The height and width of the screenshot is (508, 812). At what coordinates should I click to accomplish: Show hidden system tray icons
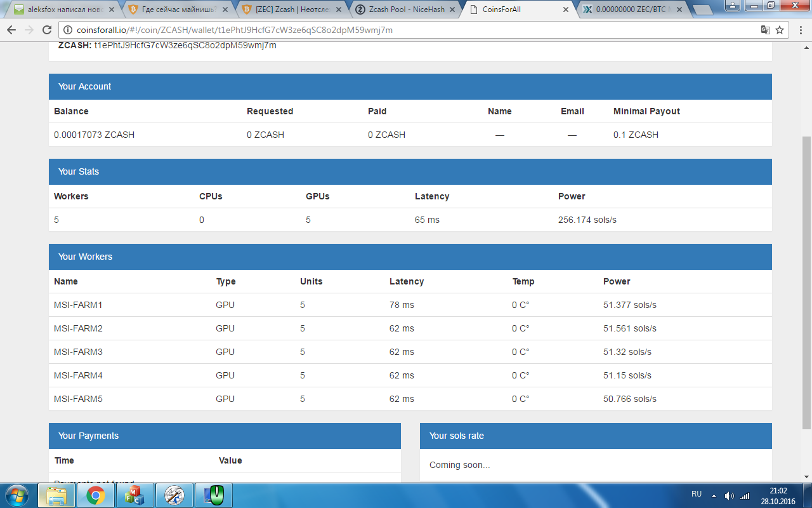pos(714,495)
